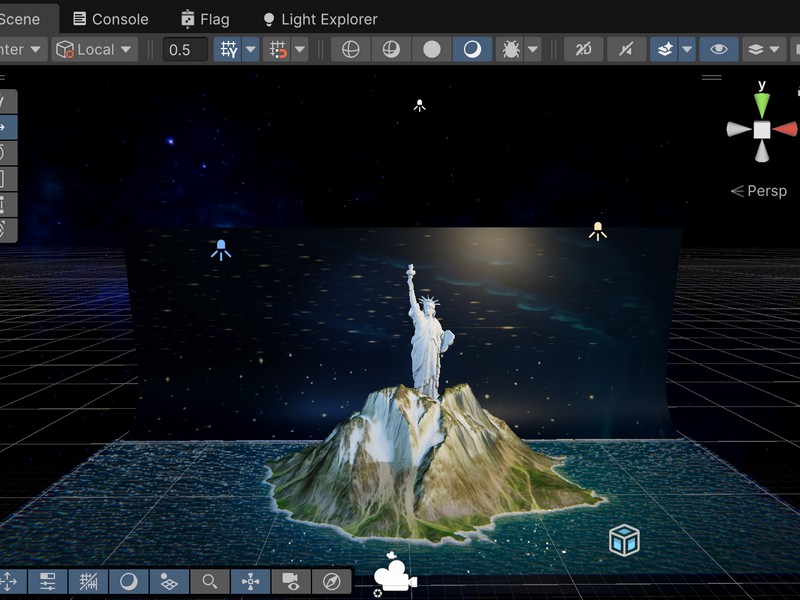This screenshot has width=800, height=600.
Task: Expand the snap increment settings dropdown
Action: coord(300,49)
